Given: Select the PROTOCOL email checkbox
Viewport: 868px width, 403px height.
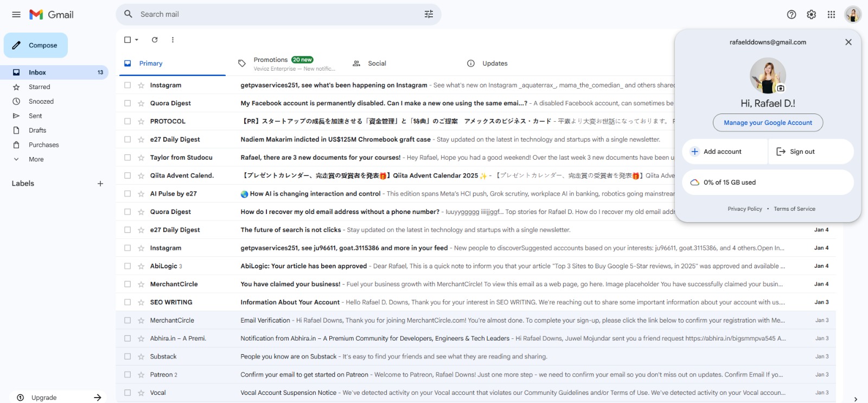Looking at the screenshot, I should 127,121.
